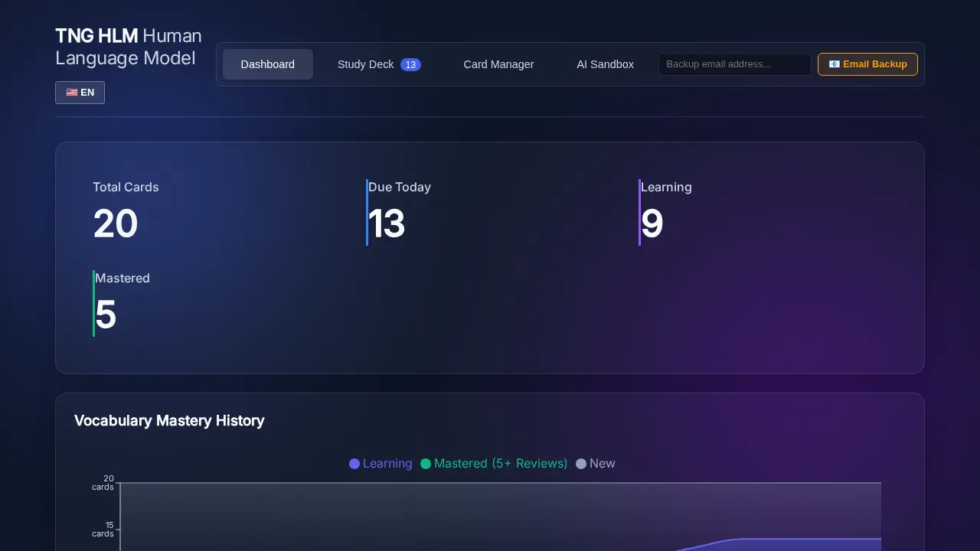980x551 pixels.
Task: Click the 20 cards axis label
Action: point(103,483)
